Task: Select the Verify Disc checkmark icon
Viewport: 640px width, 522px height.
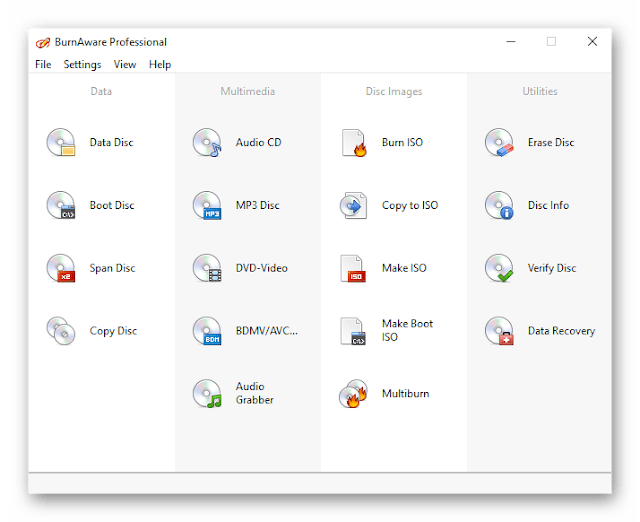Action: point(499,268)
